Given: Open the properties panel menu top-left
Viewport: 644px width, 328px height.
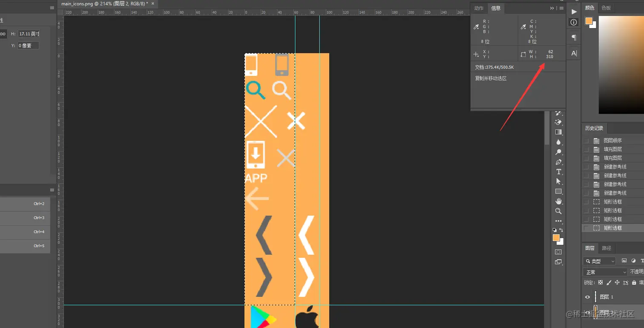Looking at the screenshot, I should pos(52,7).
